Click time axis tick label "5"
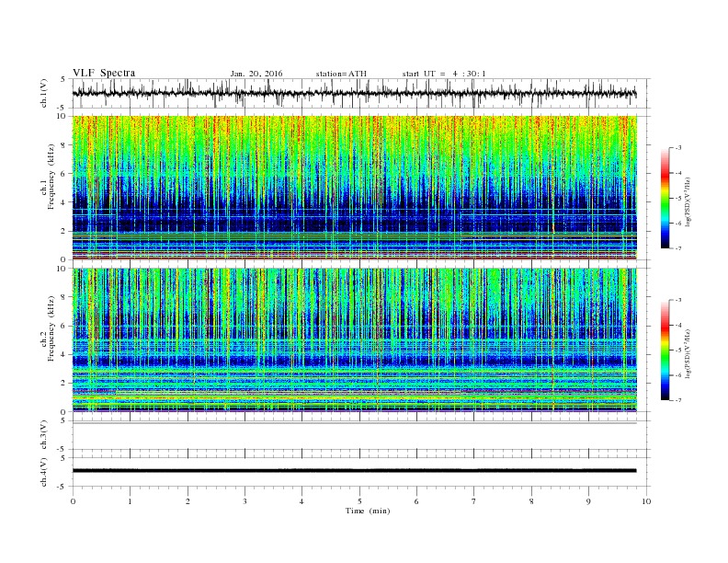The image size is (728, 563). (x=359, y=501)
